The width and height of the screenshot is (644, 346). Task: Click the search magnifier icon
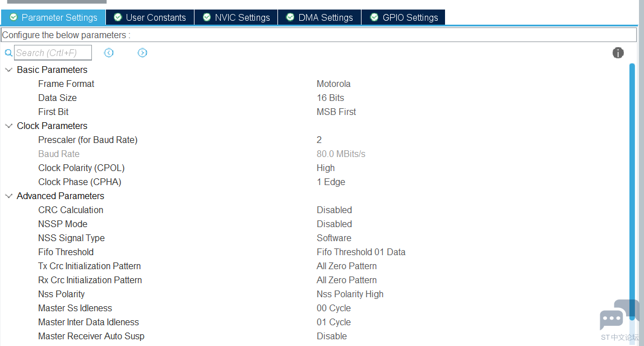click(x=8, y=53)
